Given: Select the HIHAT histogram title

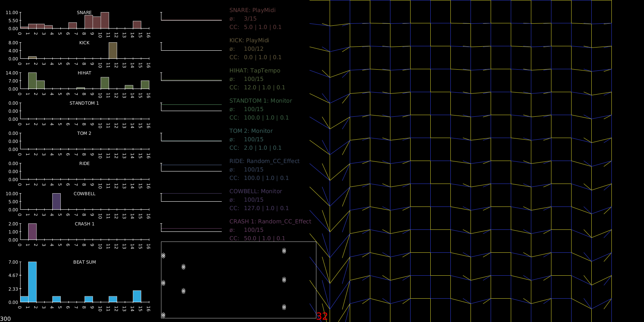Looking at the screenshot, I should pyautogui.click(x=85, y=73).
